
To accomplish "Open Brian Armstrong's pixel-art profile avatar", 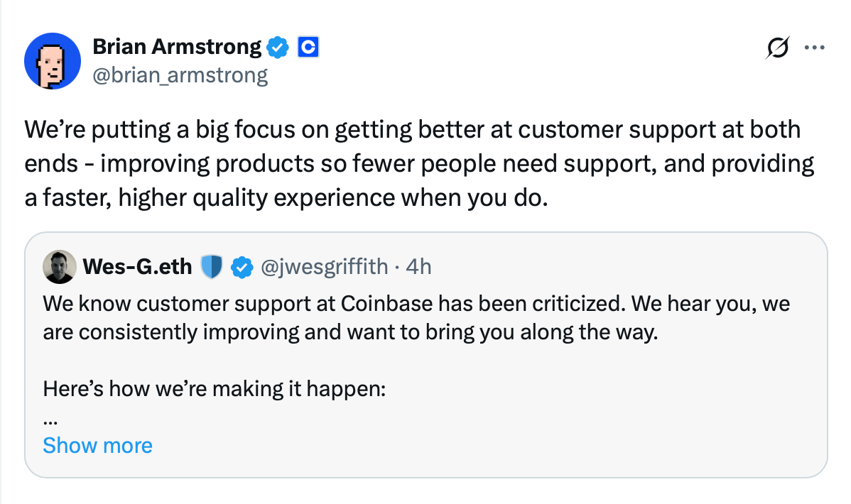I will pos(52,60).
